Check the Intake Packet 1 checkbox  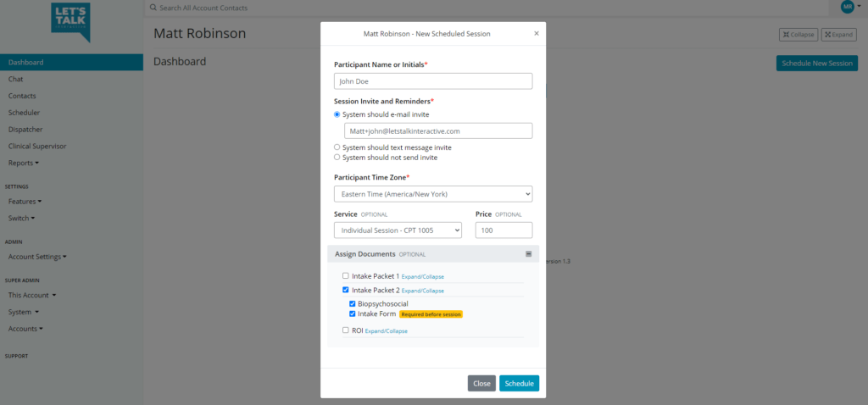click(346, 275)
